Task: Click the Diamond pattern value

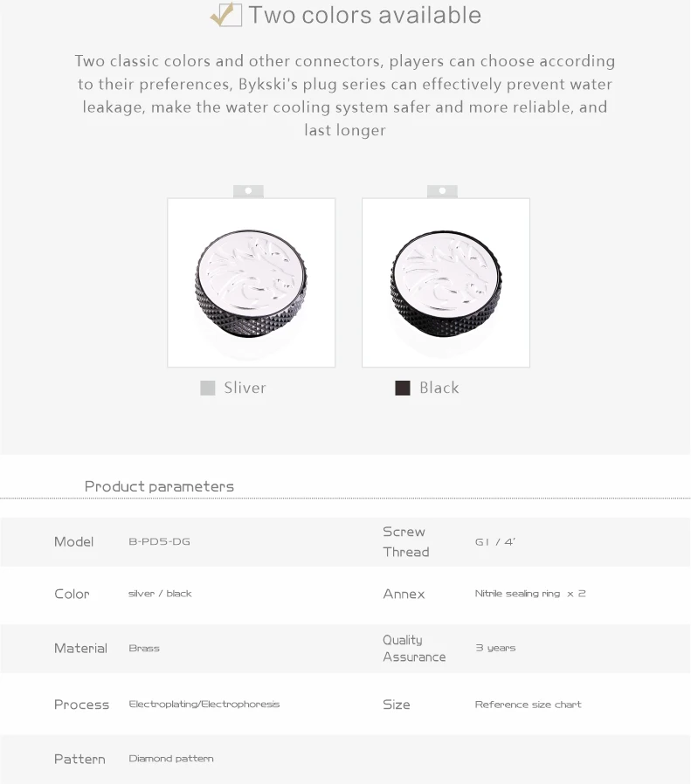Action: pyautogui.click(x=171, y=759)
